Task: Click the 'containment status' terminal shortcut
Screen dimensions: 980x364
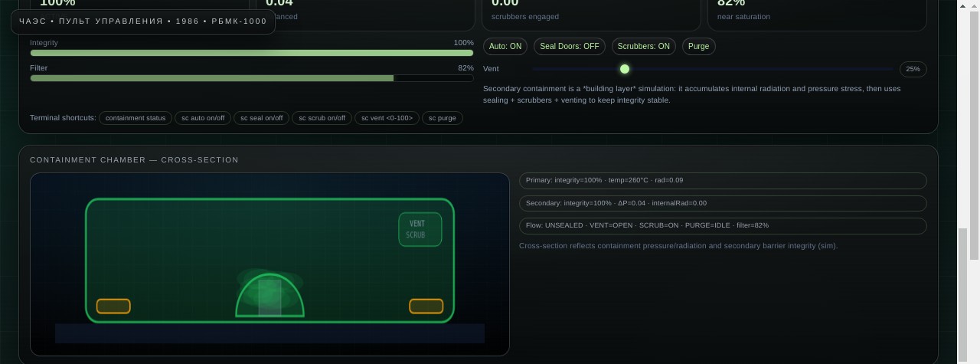Action: tap(136, 118)
